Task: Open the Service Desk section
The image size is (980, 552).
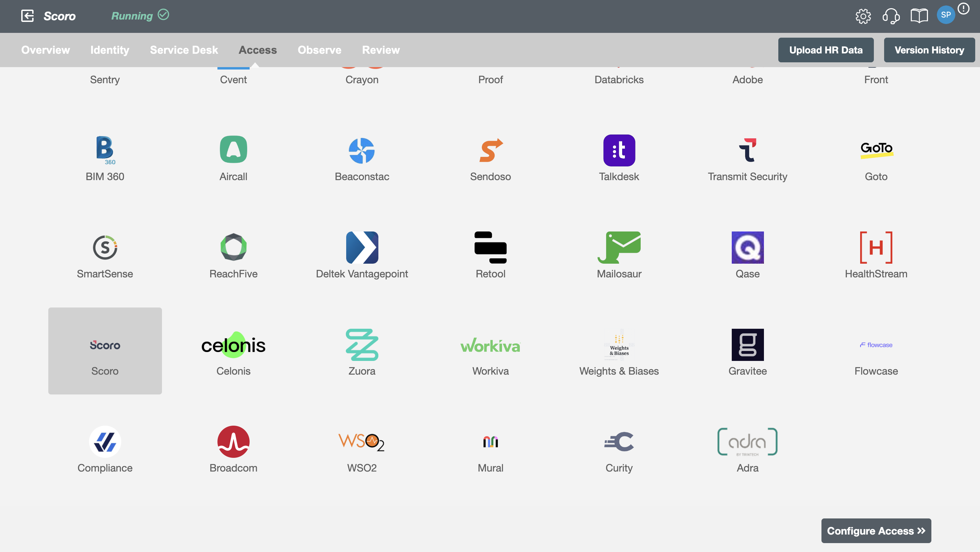Action: pyautogui.click(x=184, y=50)
